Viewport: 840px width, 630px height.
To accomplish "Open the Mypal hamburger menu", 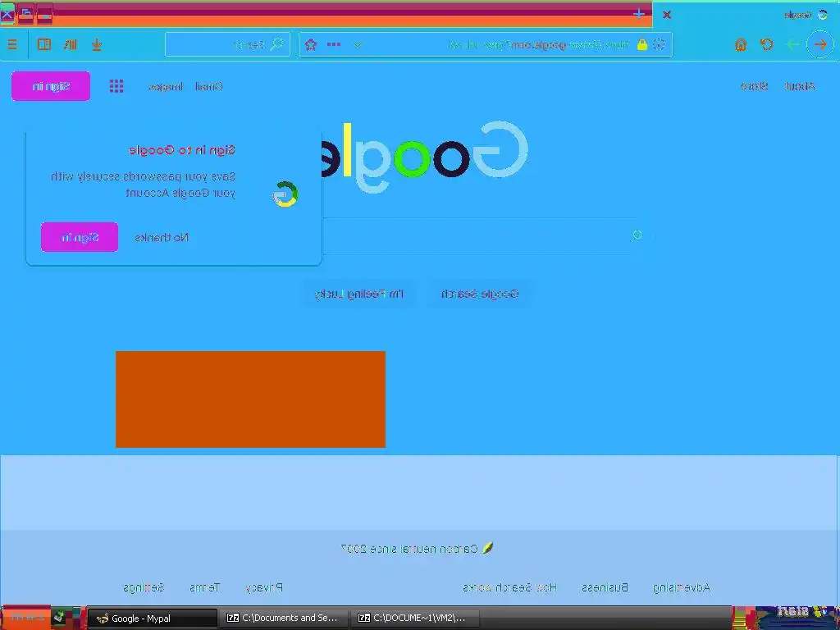I will [12, 44].
